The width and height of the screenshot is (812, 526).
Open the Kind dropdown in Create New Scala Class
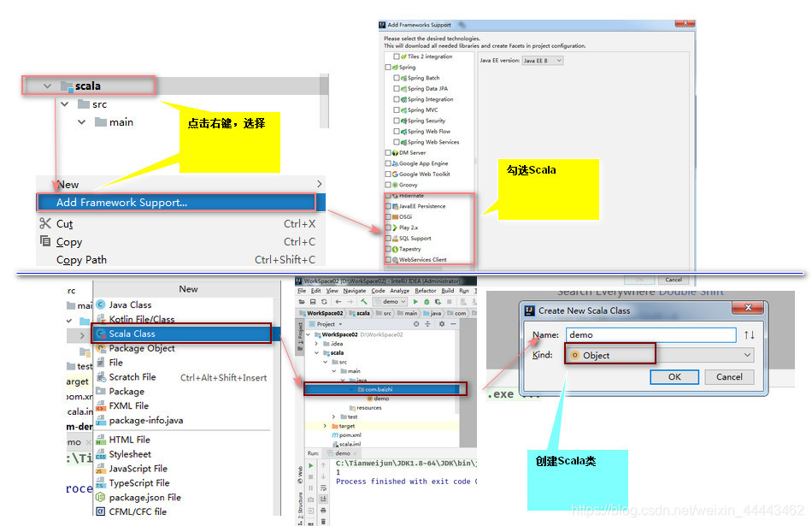659,355
